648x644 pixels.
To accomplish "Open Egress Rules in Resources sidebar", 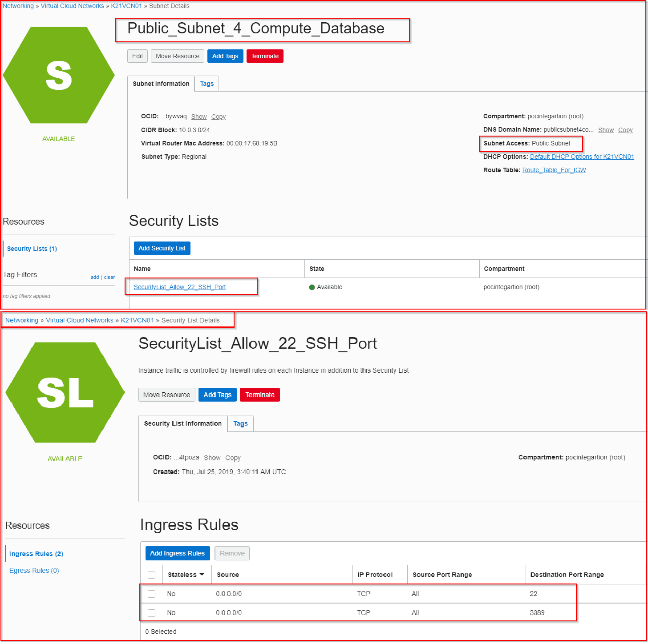I will coord(34,570).
